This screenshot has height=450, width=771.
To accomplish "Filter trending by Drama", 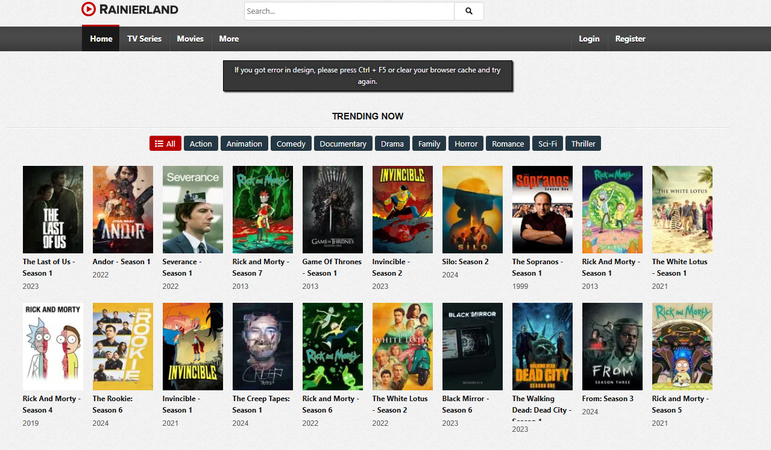I will click(392, 144).
